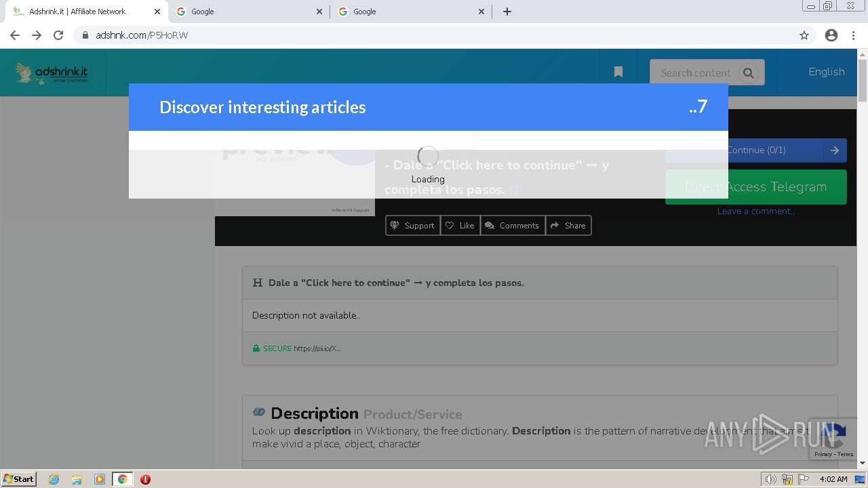Click the Chrome taskbar icon
The width and height of the screenshot is (868, 488).
pyautogui.click(x=123, y=479)
